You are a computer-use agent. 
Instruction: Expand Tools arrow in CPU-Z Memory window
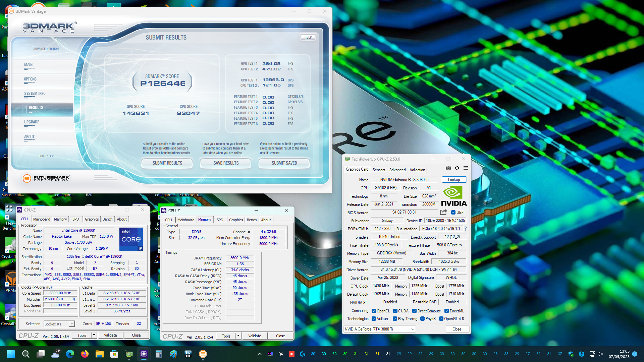[x=238, y=336]
